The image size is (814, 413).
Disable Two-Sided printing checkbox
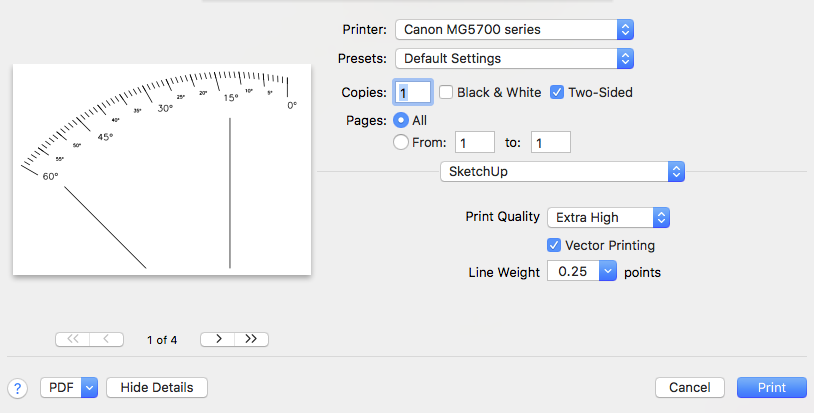pyautogui.click(x=558, y=92)
